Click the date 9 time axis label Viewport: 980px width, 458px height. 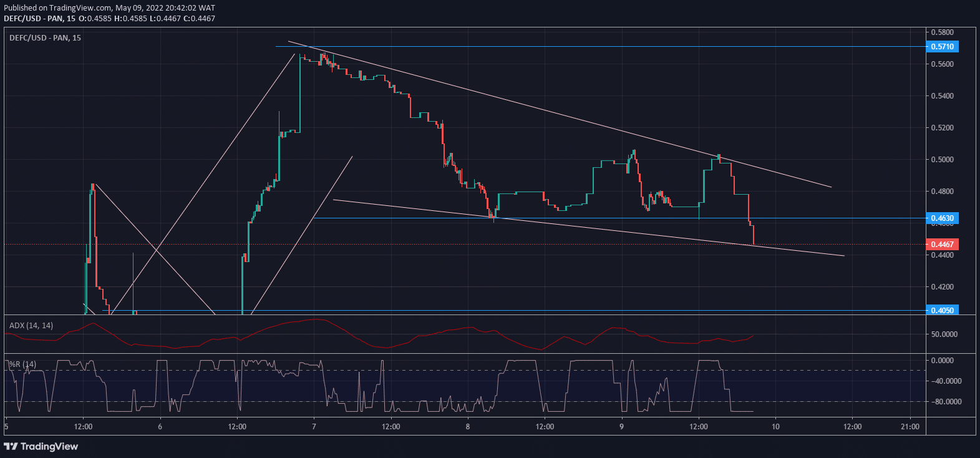point(621,427)
